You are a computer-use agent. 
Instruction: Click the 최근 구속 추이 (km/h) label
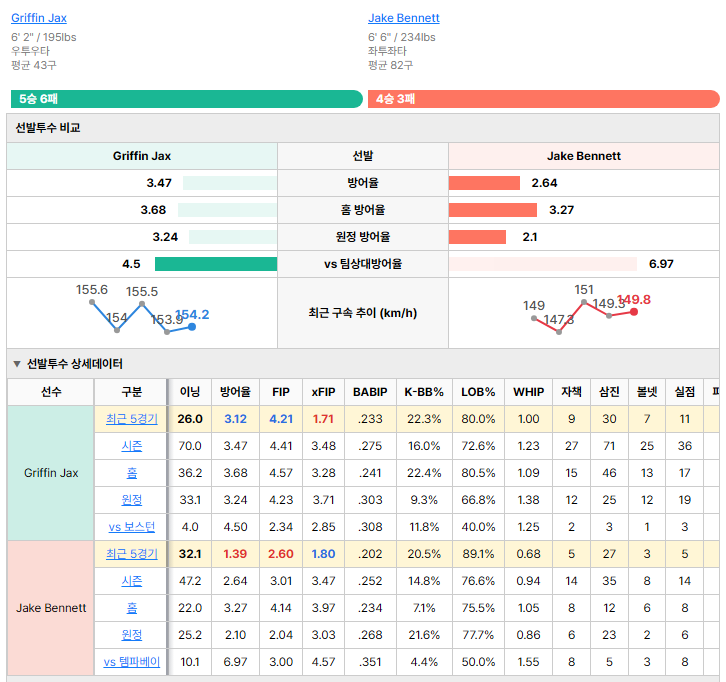pyautogui.click(x=363, y=313)
